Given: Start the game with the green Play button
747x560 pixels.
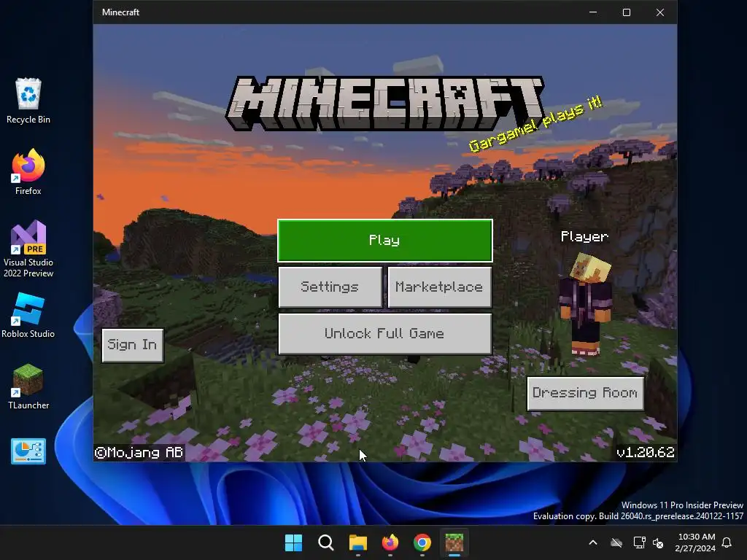Looking at the screenshot, I should pos(385,241).
